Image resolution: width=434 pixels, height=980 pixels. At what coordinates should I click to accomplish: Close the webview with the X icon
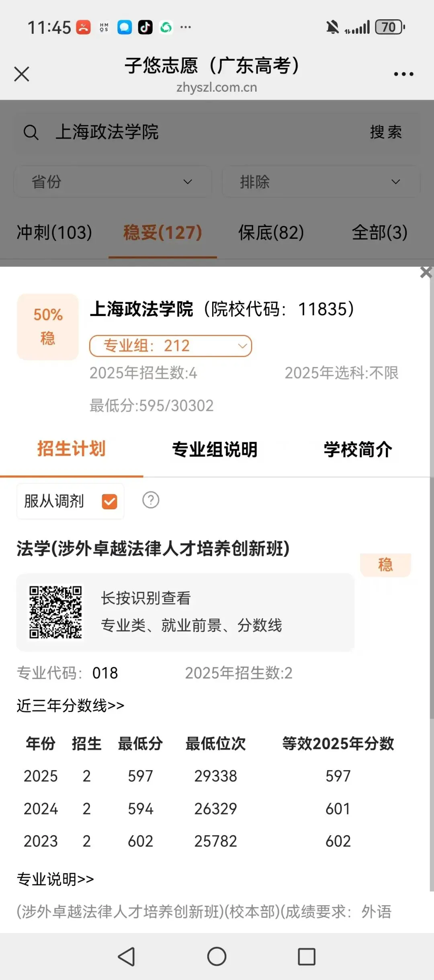[x=22, y=74]
